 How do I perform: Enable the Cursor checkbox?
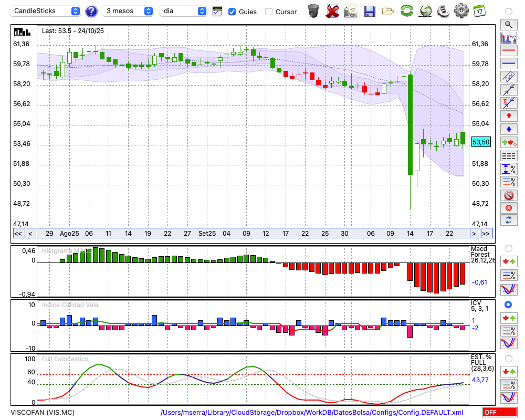click(x=269, y=12)
